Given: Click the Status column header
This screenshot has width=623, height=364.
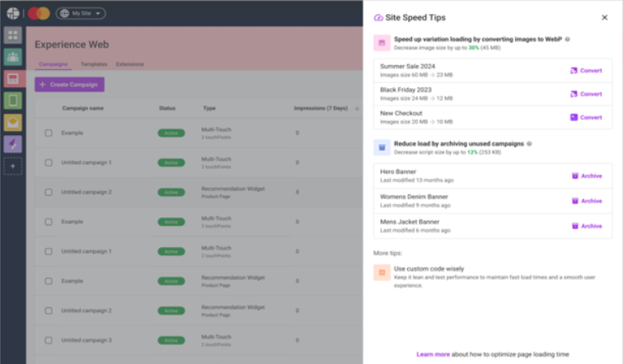Looking at the screenshot, I should (166, 108).
